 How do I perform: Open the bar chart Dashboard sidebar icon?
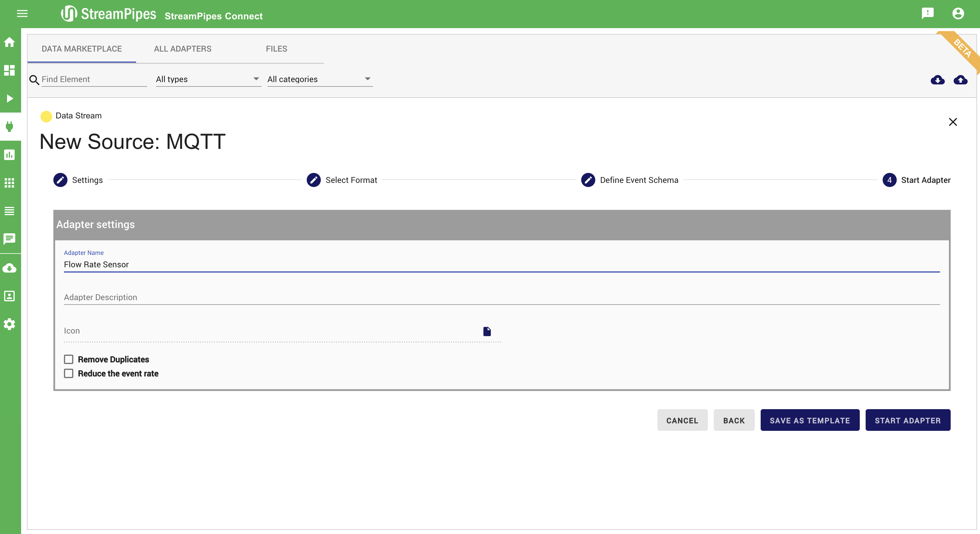click(9, 155)
